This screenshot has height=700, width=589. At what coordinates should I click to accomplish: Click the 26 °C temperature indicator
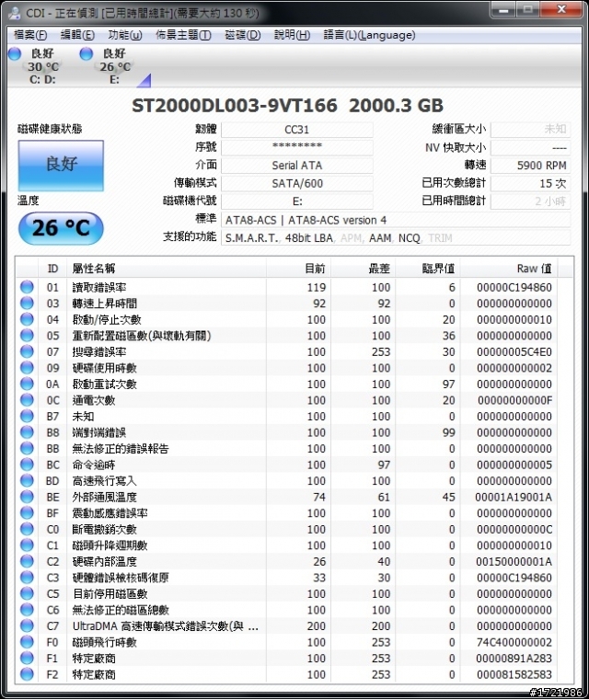61,228
